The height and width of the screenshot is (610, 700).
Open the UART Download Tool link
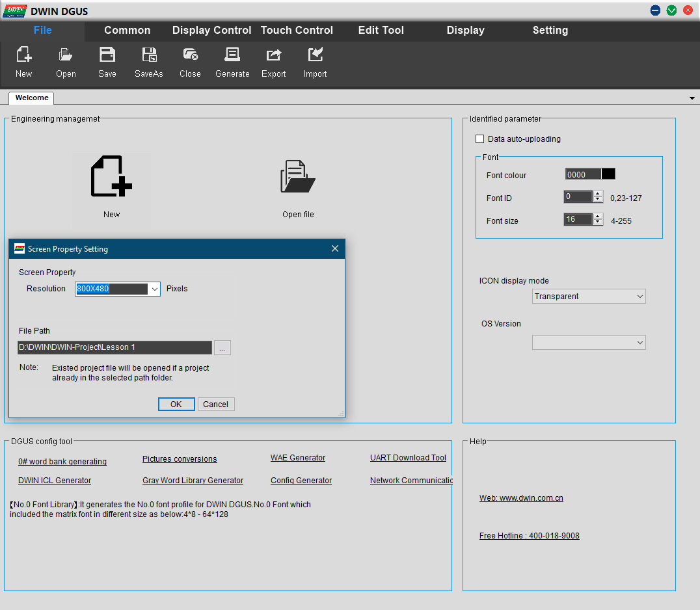tap(408, 457)
